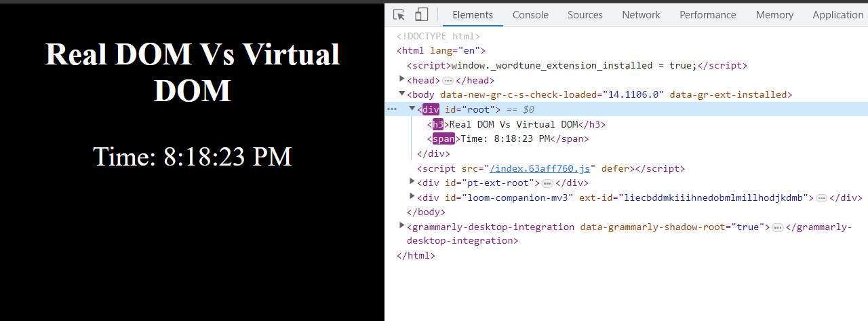
Task: Open the Network tab
Action: 641,14
